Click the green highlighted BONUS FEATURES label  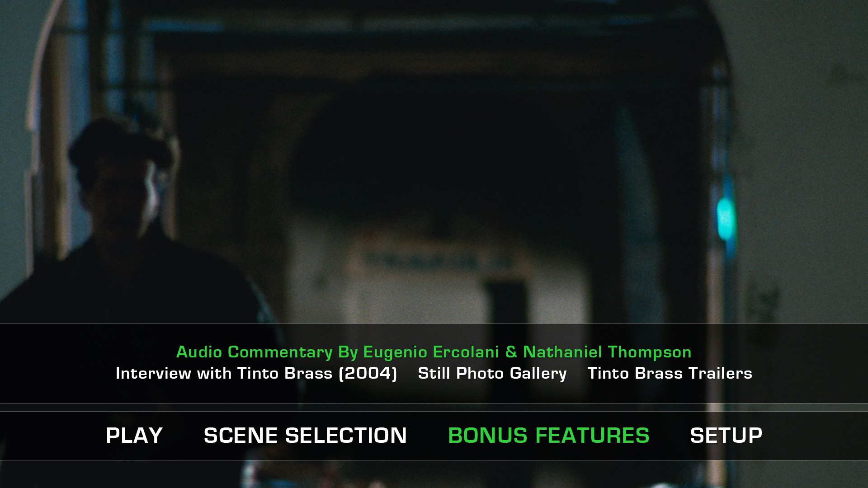pyautogui.click(x=548, y=436)
